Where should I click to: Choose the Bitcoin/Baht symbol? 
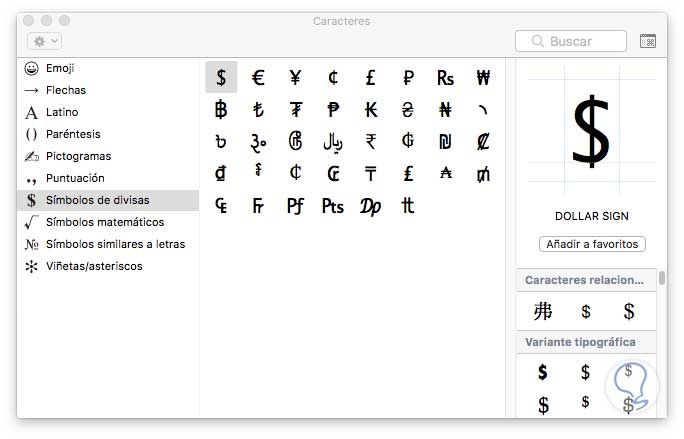click(221, 110)
